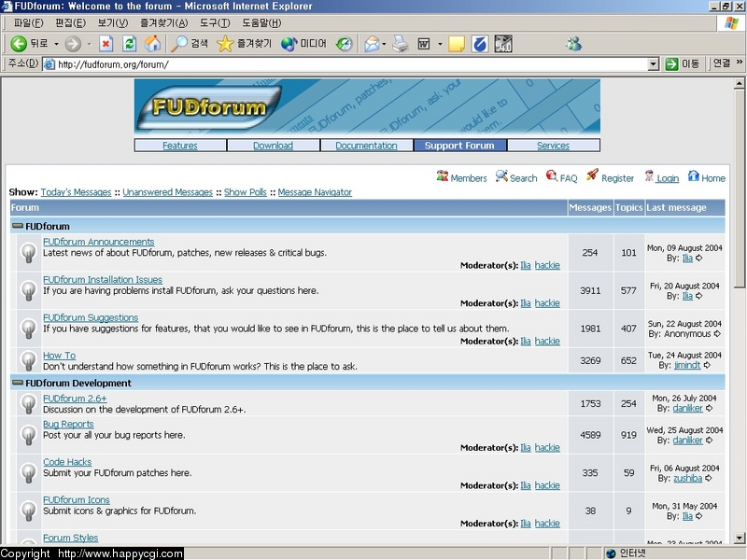Open the forum Members icon link

click(x=461, y=177)
